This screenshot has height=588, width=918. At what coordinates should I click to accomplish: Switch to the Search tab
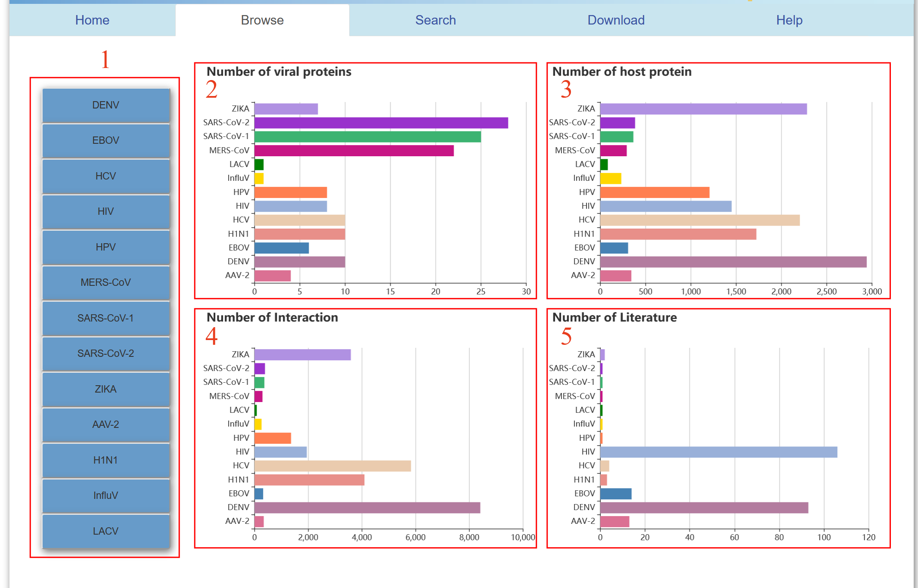pos(435,20)
